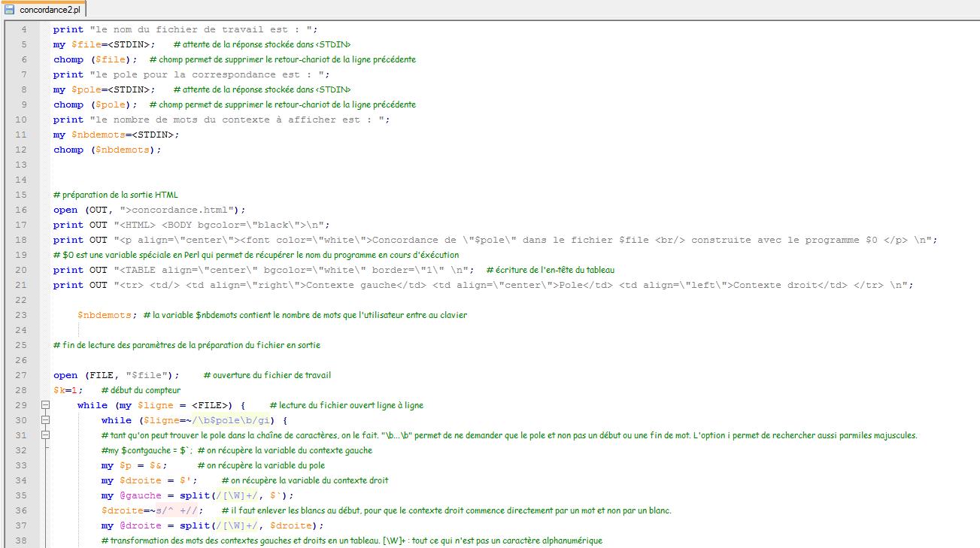The height and width of the screenshot is (548, 980).
Task: Click line number 16 in the margin
Action: pos(21,210)
